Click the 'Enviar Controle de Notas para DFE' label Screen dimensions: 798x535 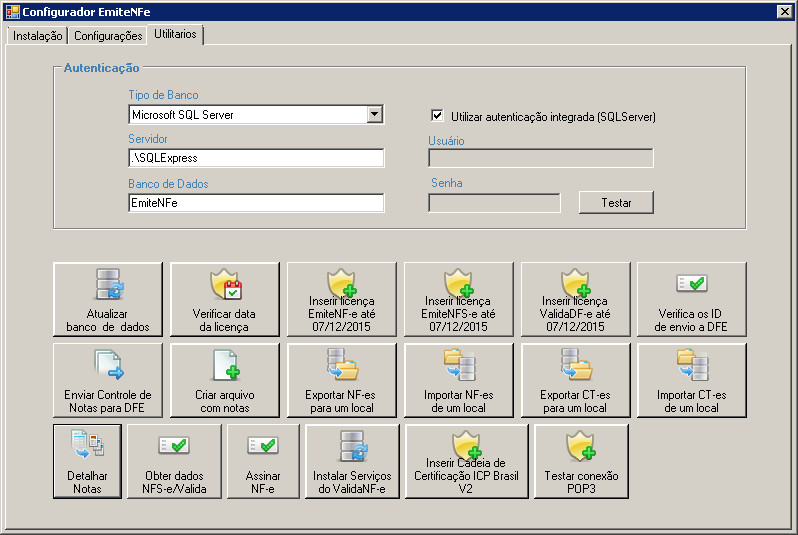[107, 401]
